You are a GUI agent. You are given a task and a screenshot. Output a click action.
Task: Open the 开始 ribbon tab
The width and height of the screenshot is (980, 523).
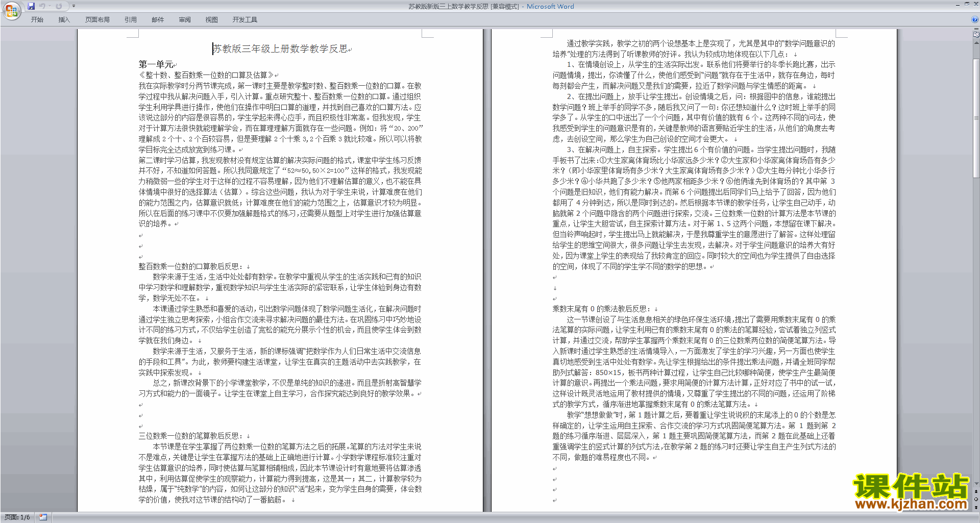[37, 20]
